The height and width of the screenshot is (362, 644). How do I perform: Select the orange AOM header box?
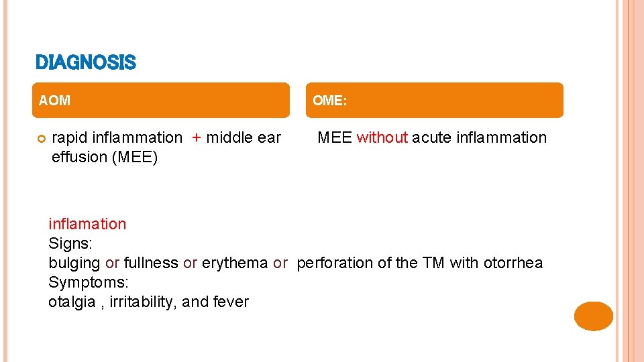point(162,101)
